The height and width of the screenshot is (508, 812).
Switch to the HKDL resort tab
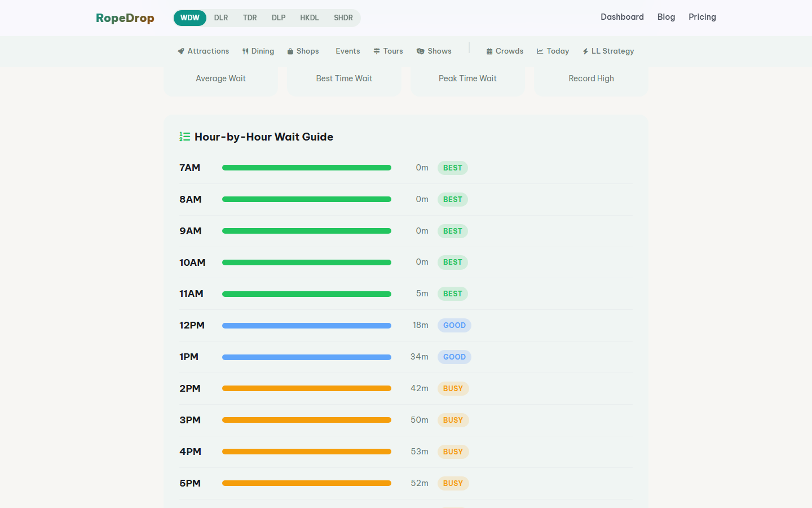point(310,18)
